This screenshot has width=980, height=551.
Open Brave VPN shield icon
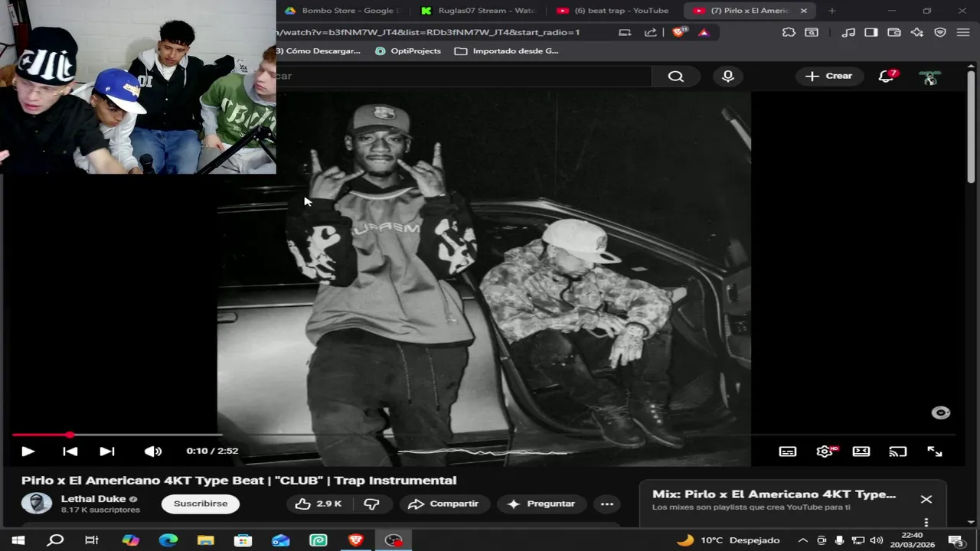[x=940, y=32]
